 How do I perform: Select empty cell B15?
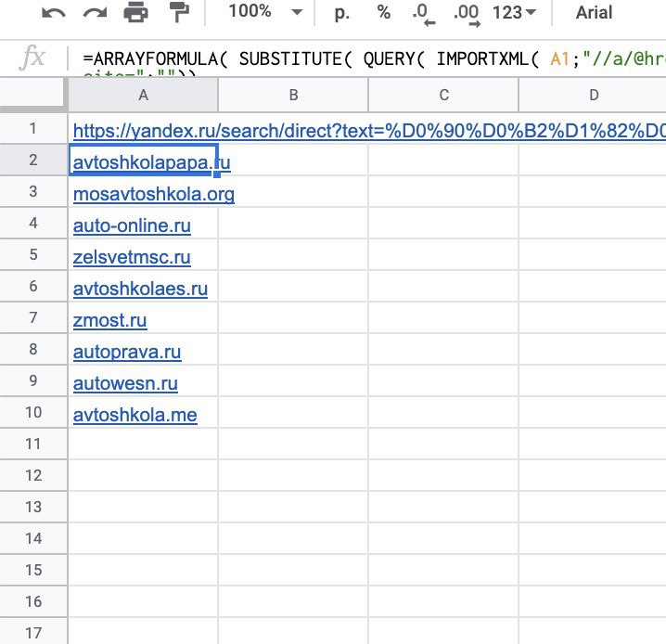[x=293, y=570]
